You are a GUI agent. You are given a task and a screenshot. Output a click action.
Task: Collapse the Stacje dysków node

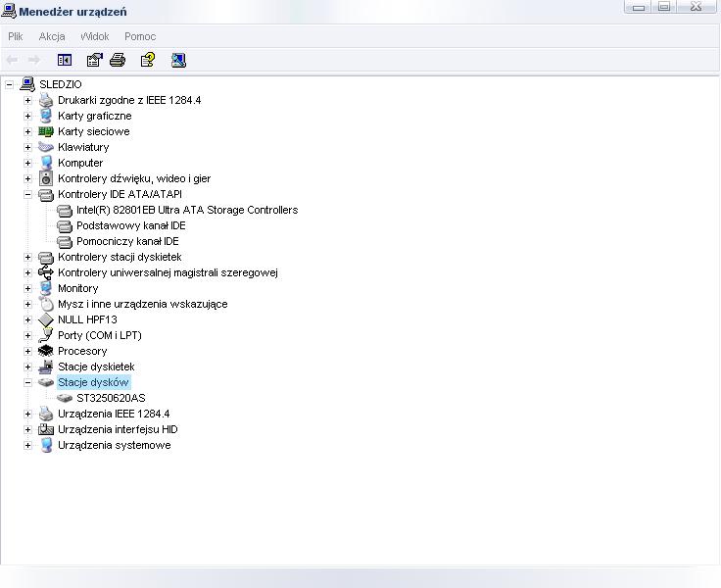[27, 382]
